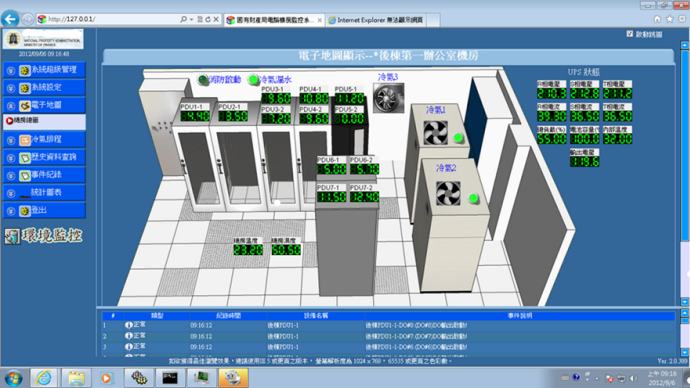Toggle the green 消防啟動 indicator light
Viewport: 690px width, 388px height.
pos(203,80)
